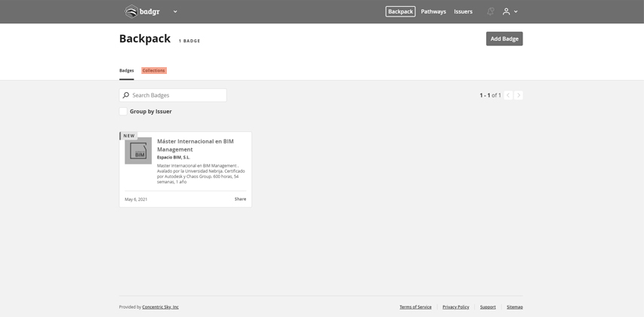644x317 pixels.
Task: Click the May 6, 2021 date text
Action: (x=136, y=199)
